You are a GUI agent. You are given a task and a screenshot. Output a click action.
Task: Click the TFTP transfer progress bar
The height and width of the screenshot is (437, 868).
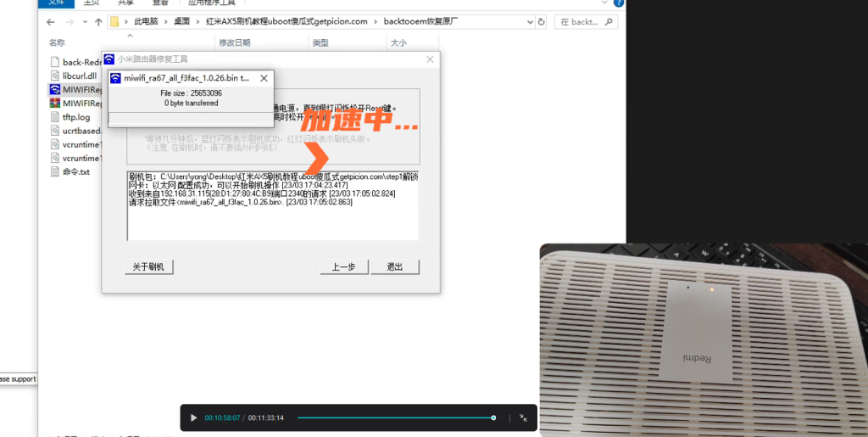(191, 119)
